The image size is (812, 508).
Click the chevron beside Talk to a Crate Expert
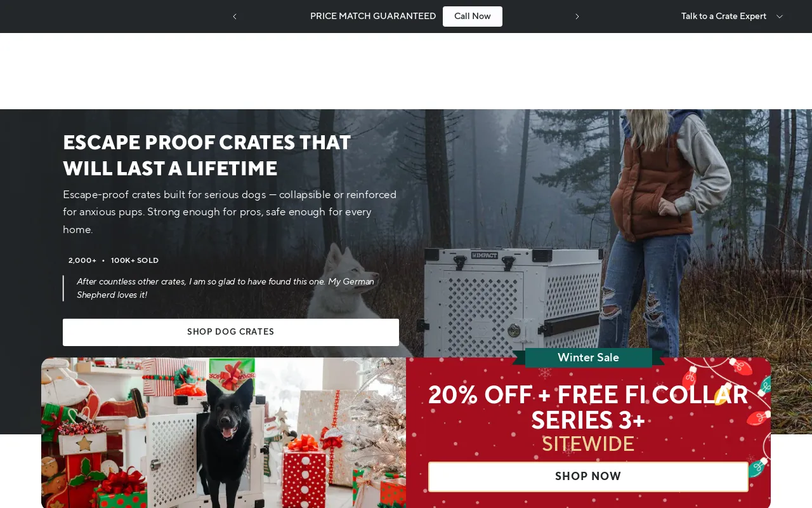point(780,17)
